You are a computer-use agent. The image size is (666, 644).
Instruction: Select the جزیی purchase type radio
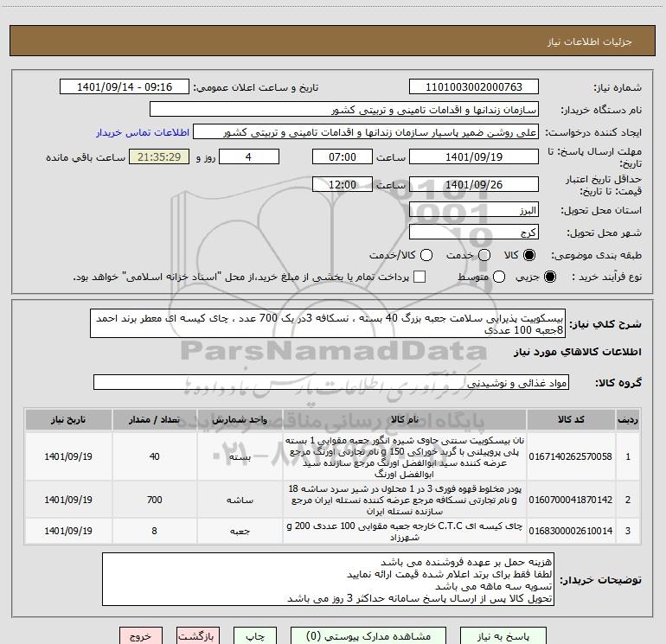549,277
